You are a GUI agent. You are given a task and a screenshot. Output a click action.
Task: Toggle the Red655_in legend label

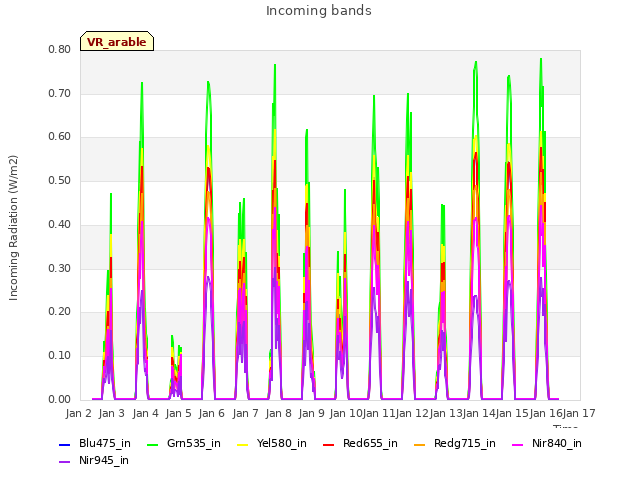(x=370, y=444)
